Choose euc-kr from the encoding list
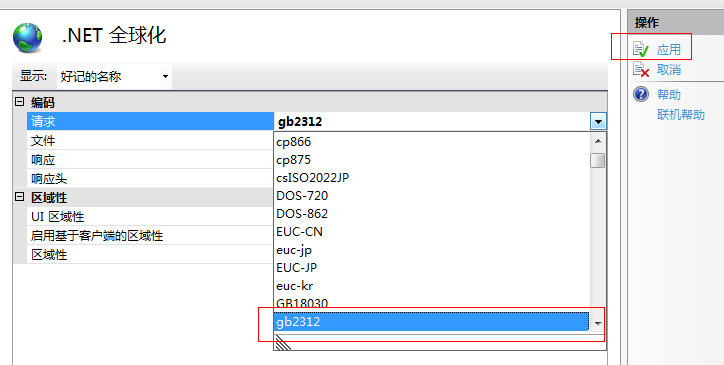 click(432, 286)
